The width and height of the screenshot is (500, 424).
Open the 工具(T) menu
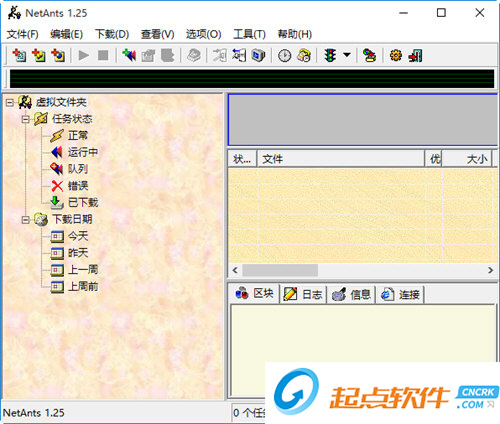[249, 34]
